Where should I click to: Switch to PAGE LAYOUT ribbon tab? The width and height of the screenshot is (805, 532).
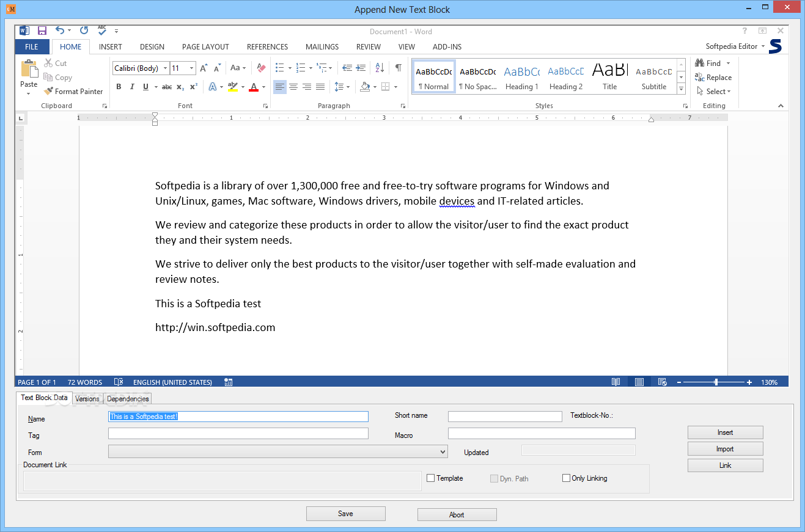coord(205,46)
